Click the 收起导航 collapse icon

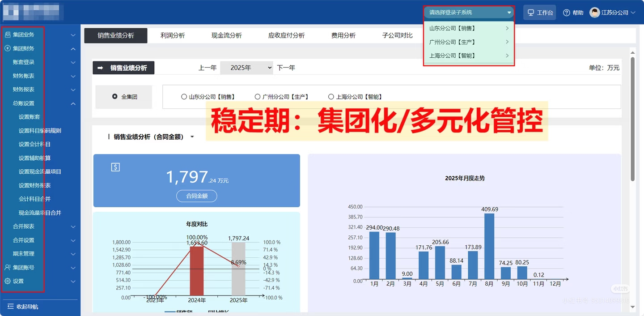[x=11, y=307]
